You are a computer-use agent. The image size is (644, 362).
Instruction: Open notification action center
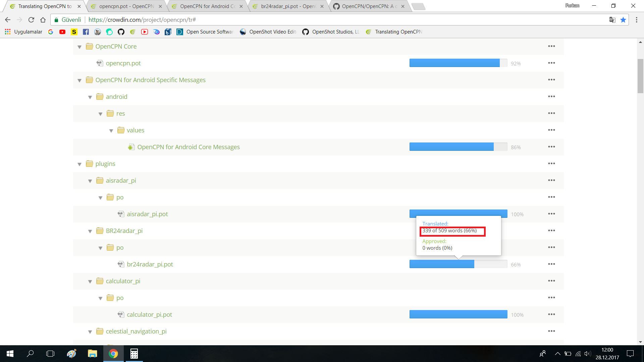click(x=630, y=354)
